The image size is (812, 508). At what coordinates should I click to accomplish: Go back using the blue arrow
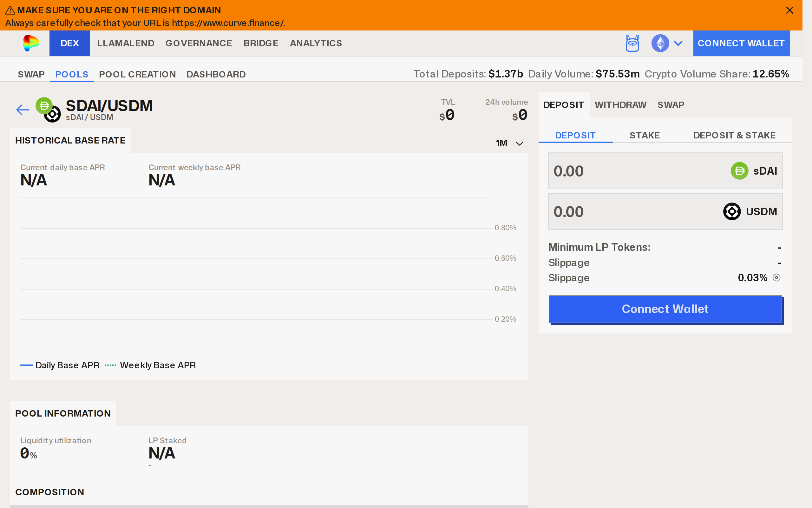pos(23,110)
